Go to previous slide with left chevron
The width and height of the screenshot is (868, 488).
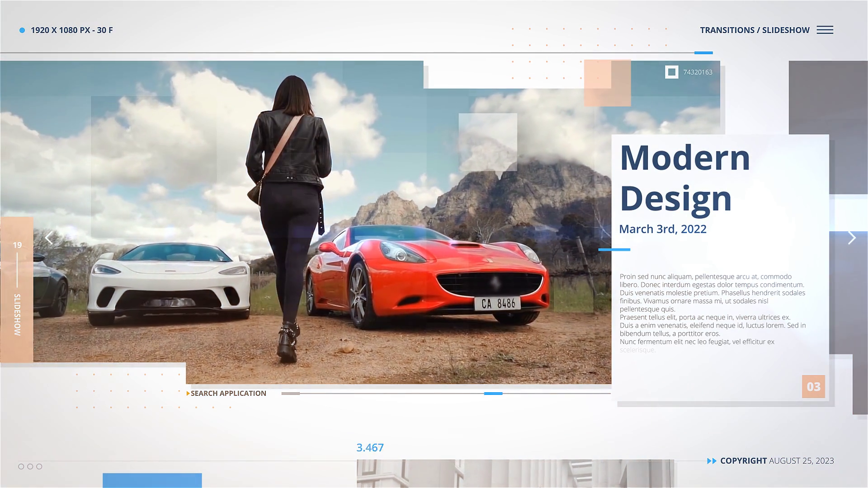click(x=49, y=238)
